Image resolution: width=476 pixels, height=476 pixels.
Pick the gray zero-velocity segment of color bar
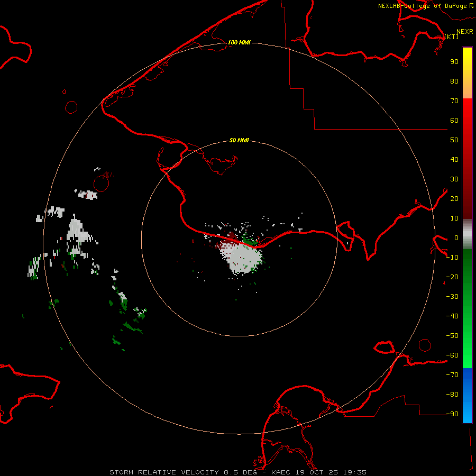click(x=467, y=234)
